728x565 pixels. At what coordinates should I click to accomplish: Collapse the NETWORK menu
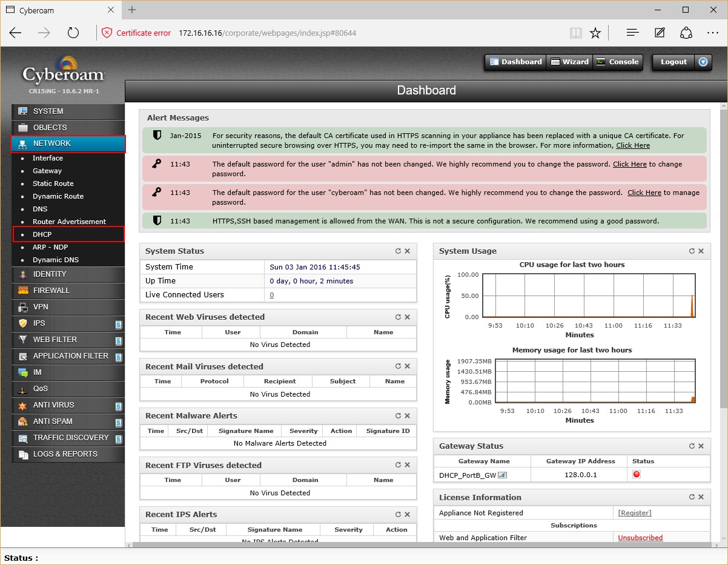tap(68, 144)
